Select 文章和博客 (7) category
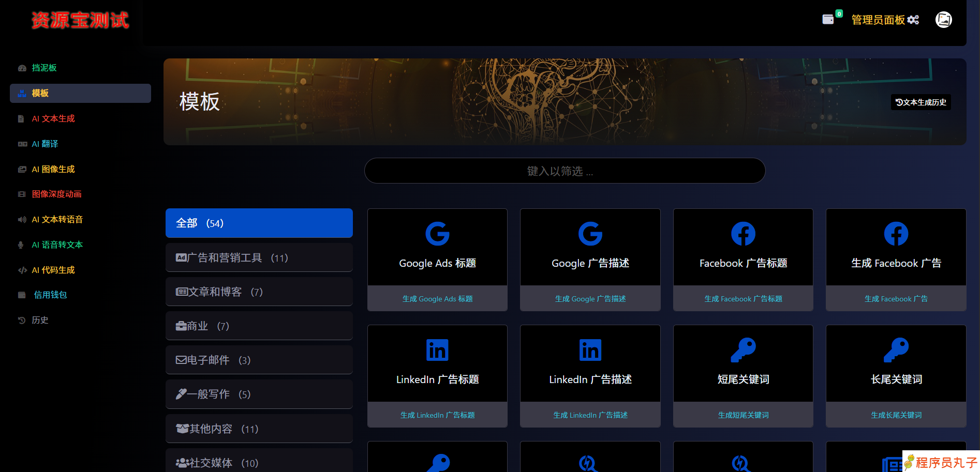 (x=259, y=292)
